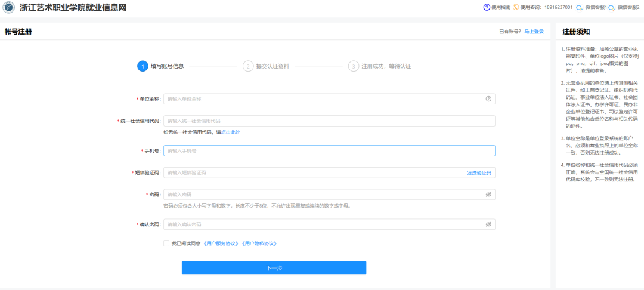Screen dimensions: 644x290
Task: Click the 马上登录 link
Action: click(x=534, y=32)
